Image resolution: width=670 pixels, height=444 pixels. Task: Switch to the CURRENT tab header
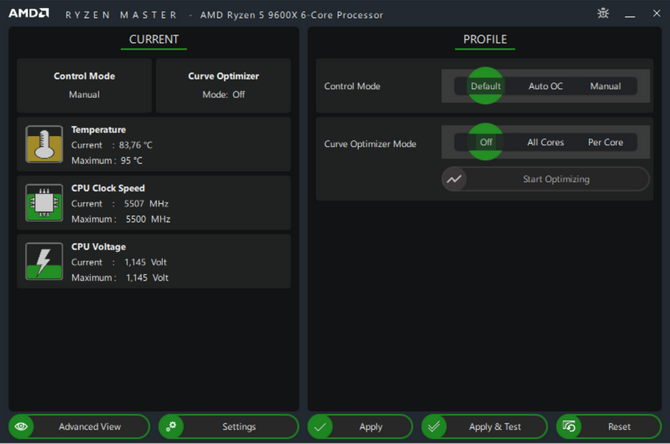tap(154, 40)
